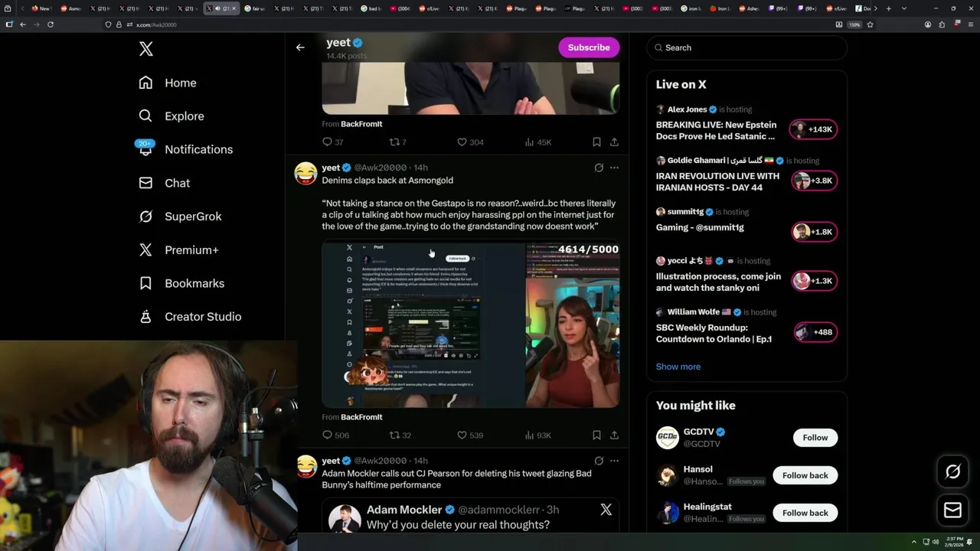Bookmark page with address bar star
The image size is (980, 551).
(x=870, y=24)
